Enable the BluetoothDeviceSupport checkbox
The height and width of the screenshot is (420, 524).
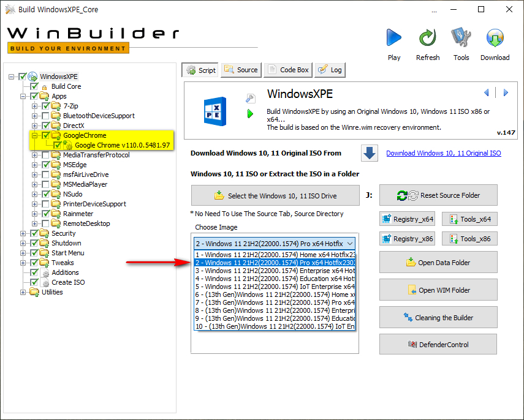click(x=45, y=116)
